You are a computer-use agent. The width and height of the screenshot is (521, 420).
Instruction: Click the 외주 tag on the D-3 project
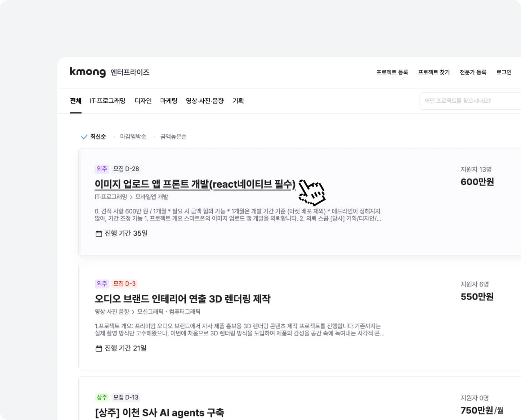[x=102, y=284]
